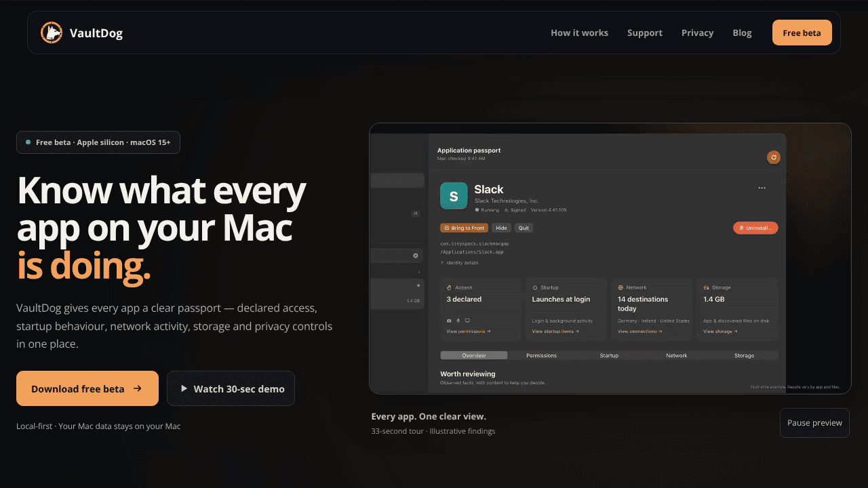This screenshot has height=488, width=868.
Task: Click the Uninstall… button
Action: 755,228
